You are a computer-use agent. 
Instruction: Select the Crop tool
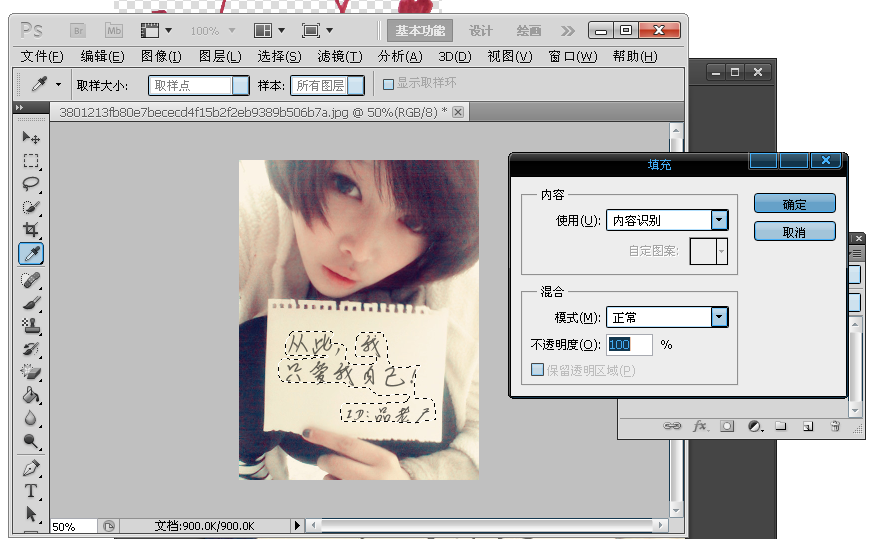31,230
